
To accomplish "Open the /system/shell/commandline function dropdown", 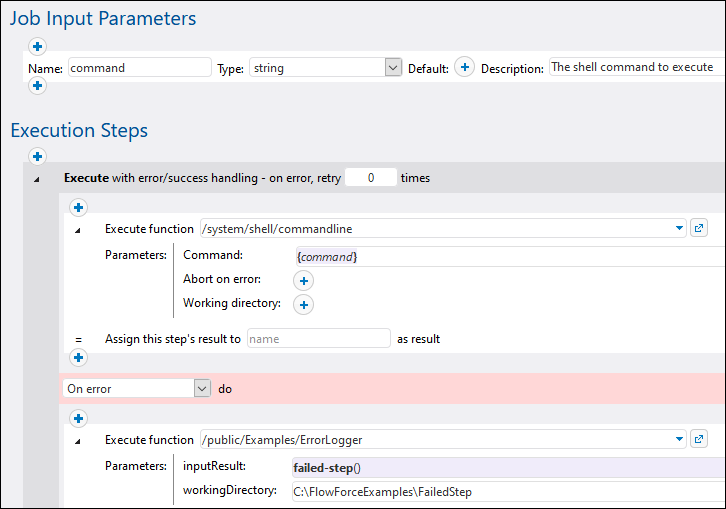I will point(680,229).
